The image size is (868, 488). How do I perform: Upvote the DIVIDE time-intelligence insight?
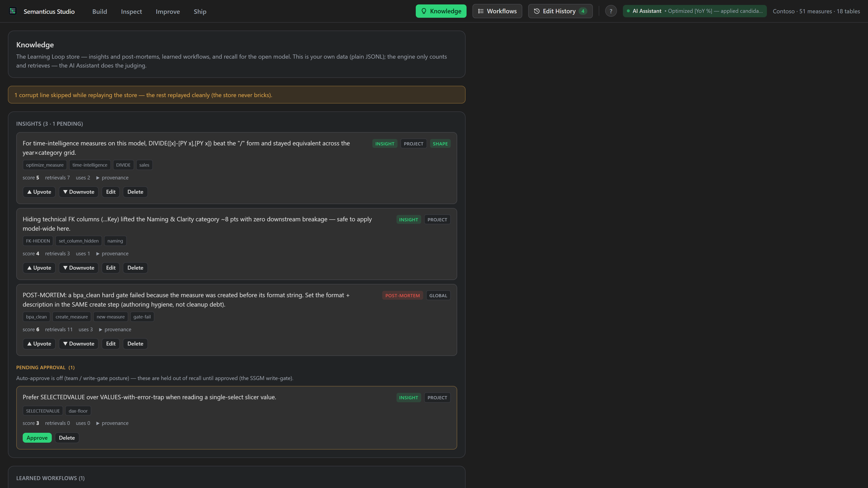tap(39, 192)
